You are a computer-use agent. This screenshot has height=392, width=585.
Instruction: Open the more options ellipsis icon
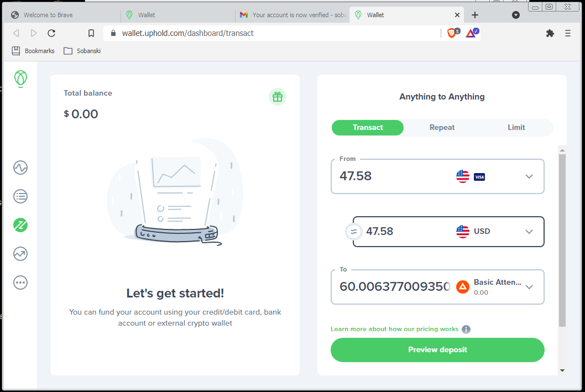[20, 283]
